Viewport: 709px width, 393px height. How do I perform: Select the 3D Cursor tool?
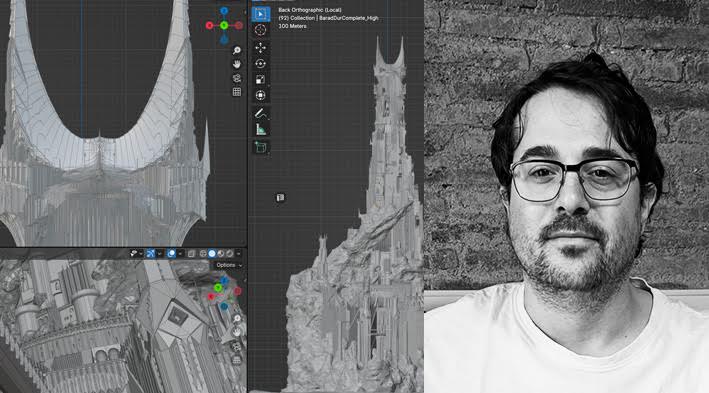[260, 30]
